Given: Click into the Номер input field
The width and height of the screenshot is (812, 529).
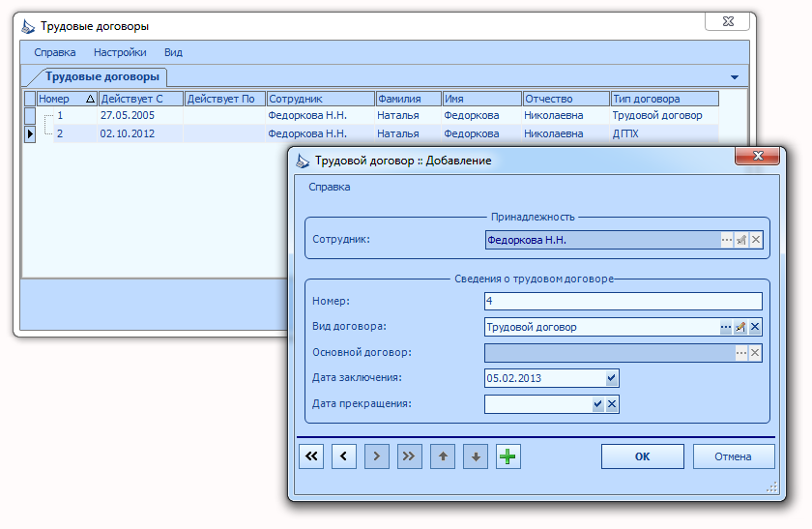Looking at the screenshot, I should (x=623, y=301).
